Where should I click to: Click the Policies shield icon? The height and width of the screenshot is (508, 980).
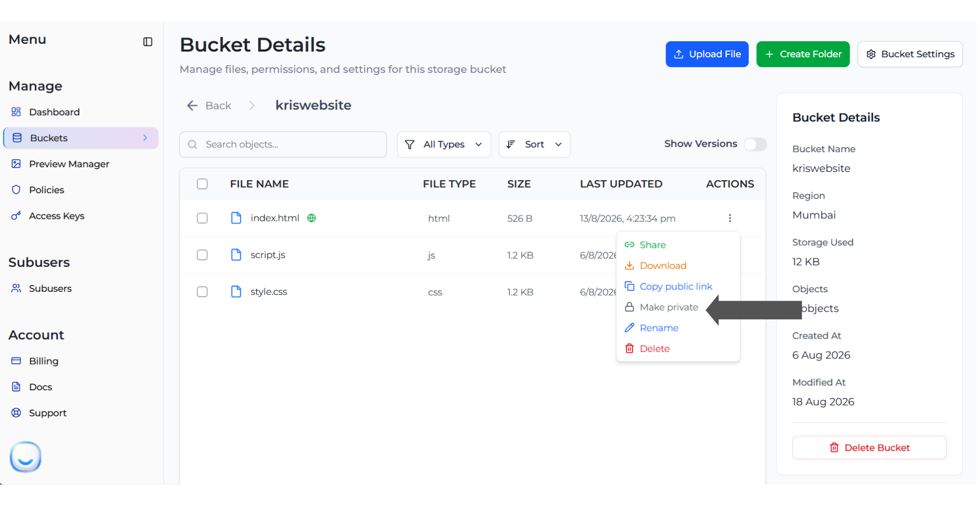tap(16, 190)
